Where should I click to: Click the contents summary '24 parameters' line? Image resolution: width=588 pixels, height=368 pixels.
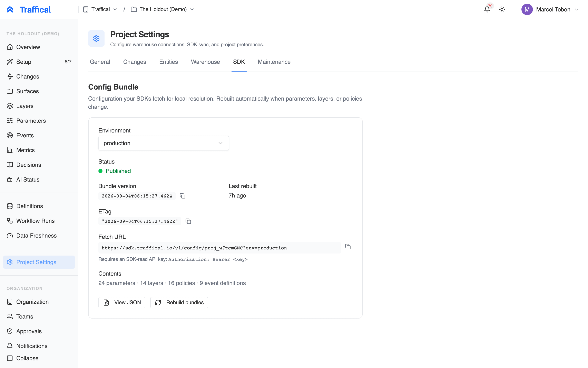click(172, 283)
